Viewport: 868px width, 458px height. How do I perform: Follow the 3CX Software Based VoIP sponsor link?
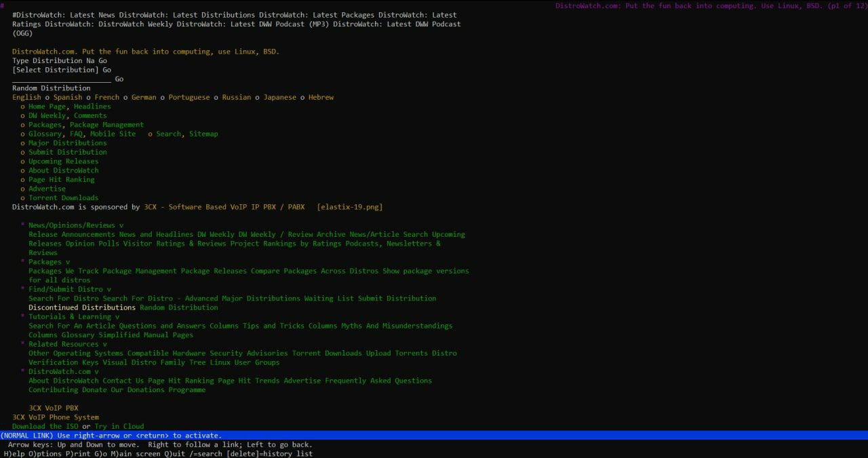[224, 207]
